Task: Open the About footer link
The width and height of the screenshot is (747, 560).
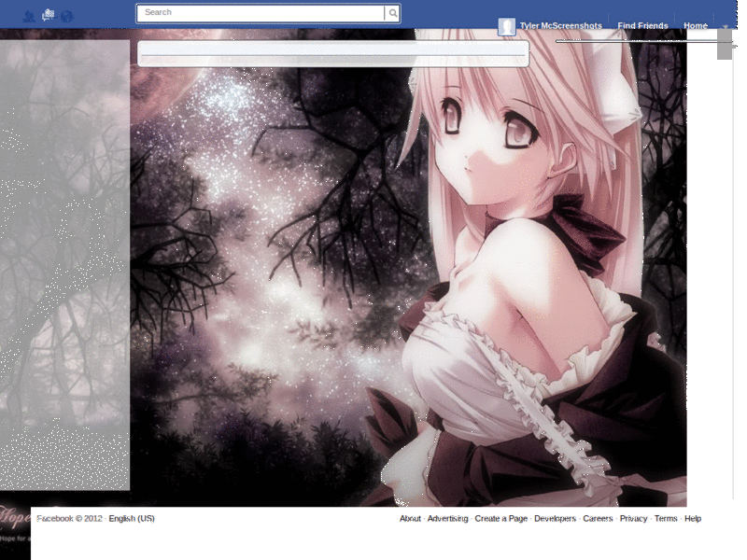Action: click(410, 519)
